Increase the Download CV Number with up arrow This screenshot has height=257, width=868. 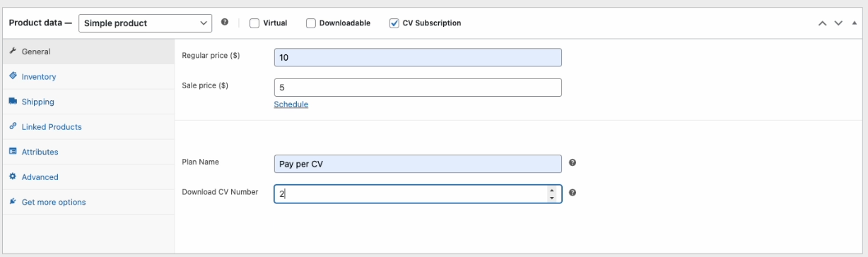pyautogui.click(x=551, y=190)
